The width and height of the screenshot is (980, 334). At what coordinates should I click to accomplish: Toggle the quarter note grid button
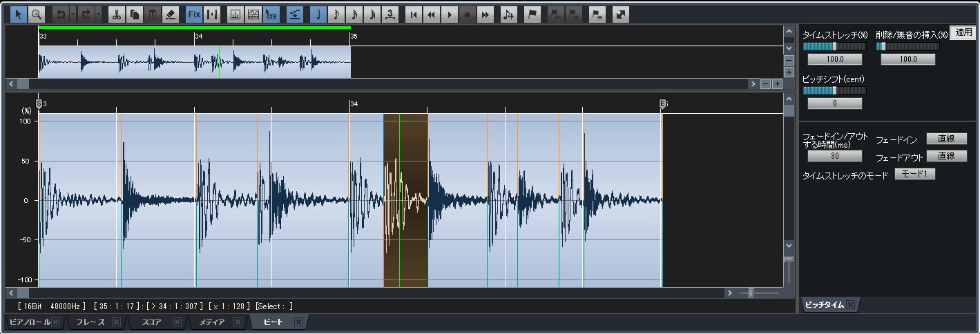tap(318, 14)
